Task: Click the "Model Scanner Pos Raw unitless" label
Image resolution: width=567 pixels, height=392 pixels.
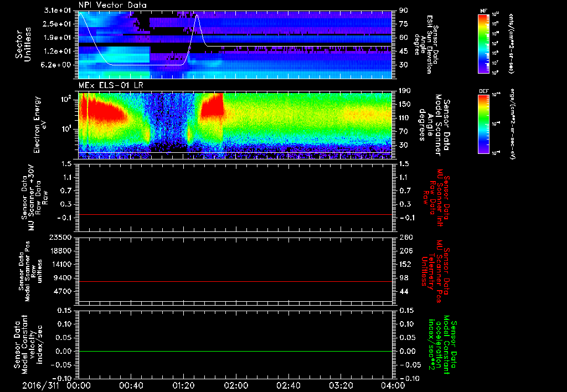Action: (30, 271)
